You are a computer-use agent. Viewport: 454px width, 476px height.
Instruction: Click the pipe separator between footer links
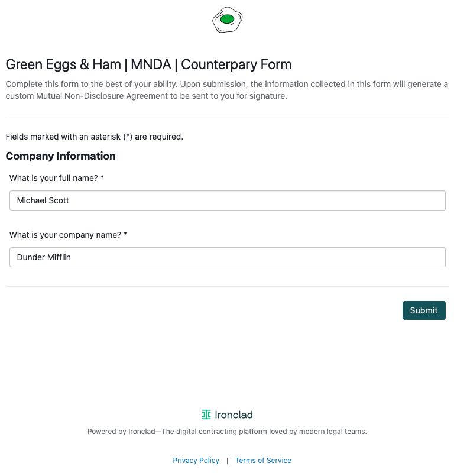tap(227, 461)
